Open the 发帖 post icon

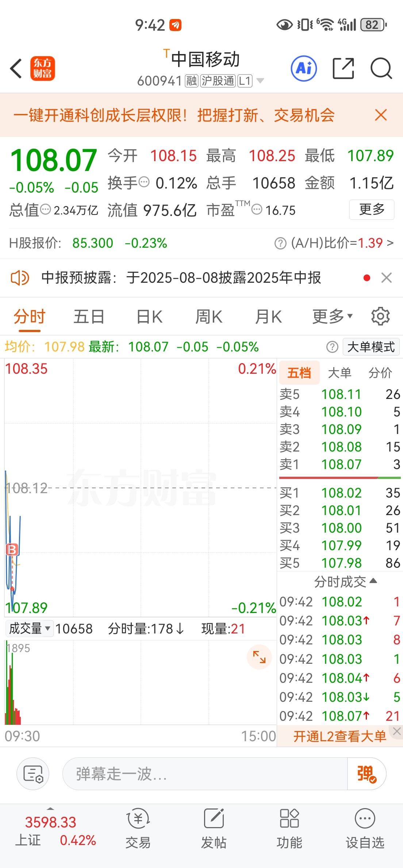tap(214, 829)
